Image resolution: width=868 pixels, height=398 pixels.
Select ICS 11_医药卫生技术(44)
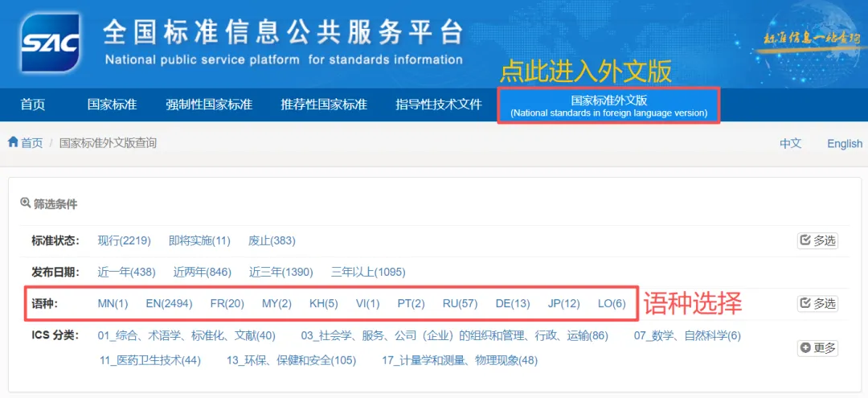pos(150,360)
